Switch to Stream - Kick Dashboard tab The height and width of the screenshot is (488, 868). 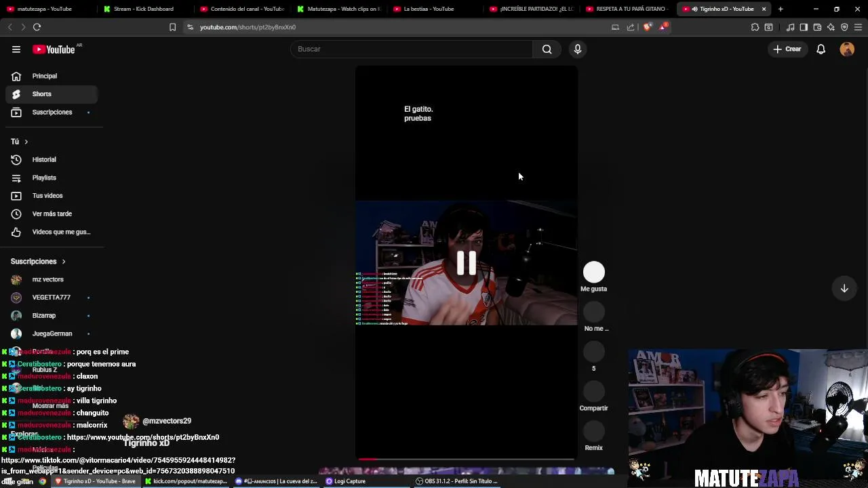click(x=144, y=9)
